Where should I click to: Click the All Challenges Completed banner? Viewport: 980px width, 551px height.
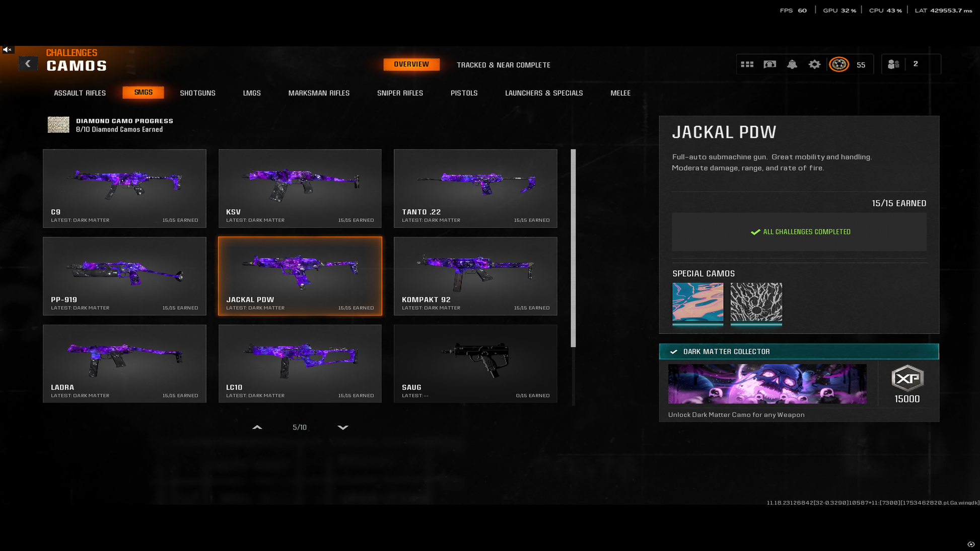799,232
